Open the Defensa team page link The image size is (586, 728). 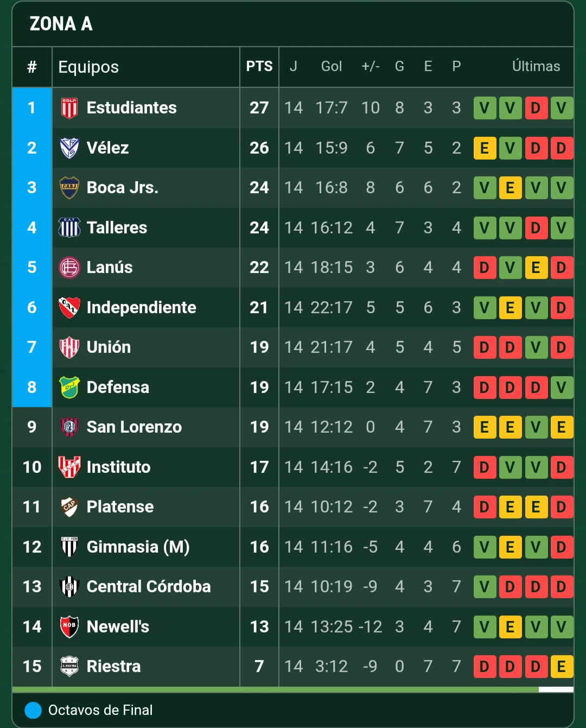pos(118,387)
